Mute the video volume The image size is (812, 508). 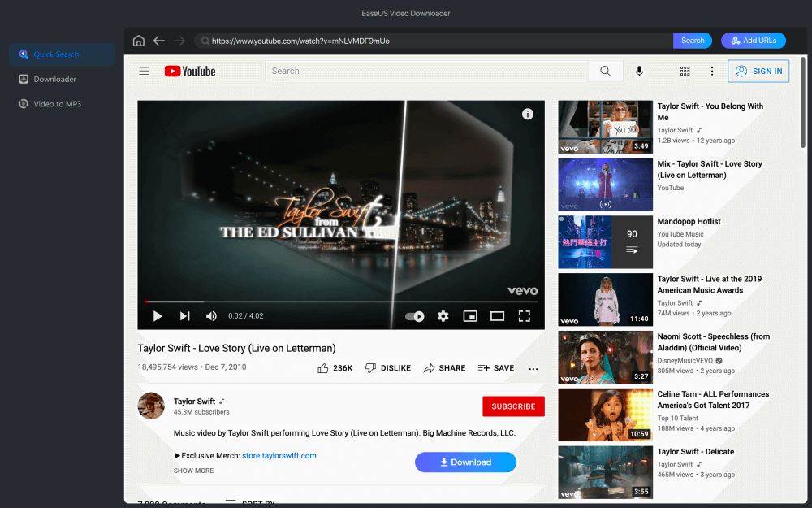pos(211,316)
